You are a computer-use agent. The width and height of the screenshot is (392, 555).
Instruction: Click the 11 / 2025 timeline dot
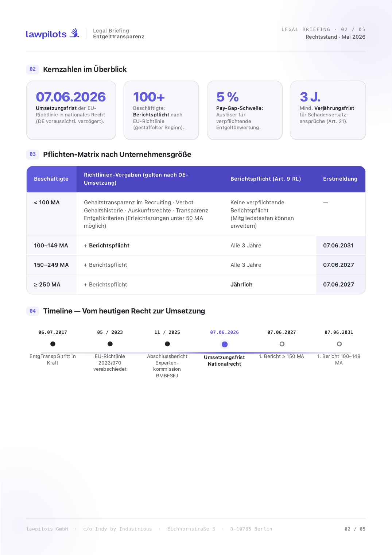[x=167, y=344]
